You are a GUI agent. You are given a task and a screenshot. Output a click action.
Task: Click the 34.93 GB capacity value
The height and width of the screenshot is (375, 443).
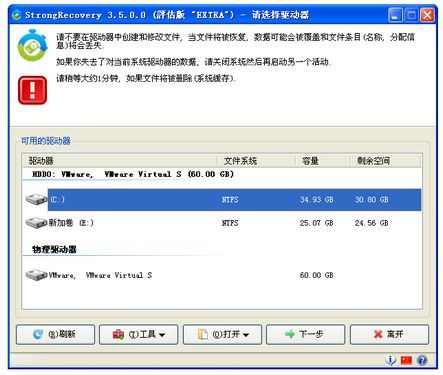point(316,200)
